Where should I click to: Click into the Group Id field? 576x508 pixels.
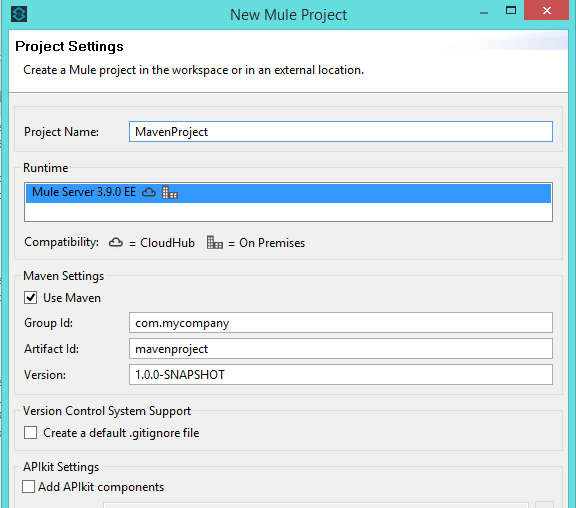pyautogui.click(x=341, y=323)
